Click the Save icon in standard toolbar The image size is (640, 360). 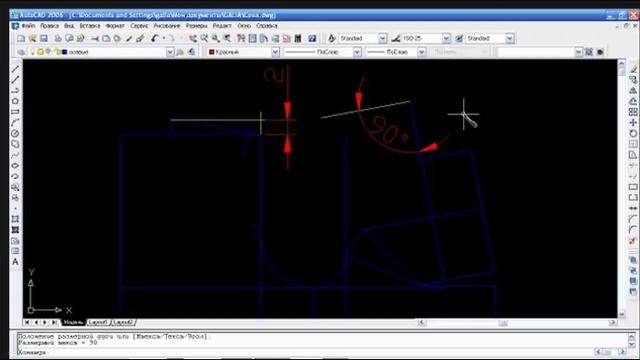(x=44, y=38)
